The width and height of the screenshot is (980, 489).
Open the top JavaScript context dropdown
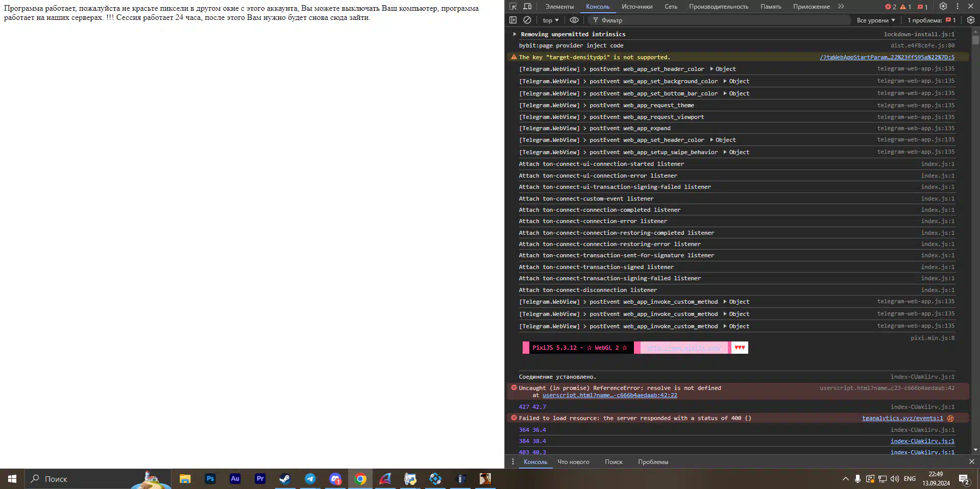(550, 20)
